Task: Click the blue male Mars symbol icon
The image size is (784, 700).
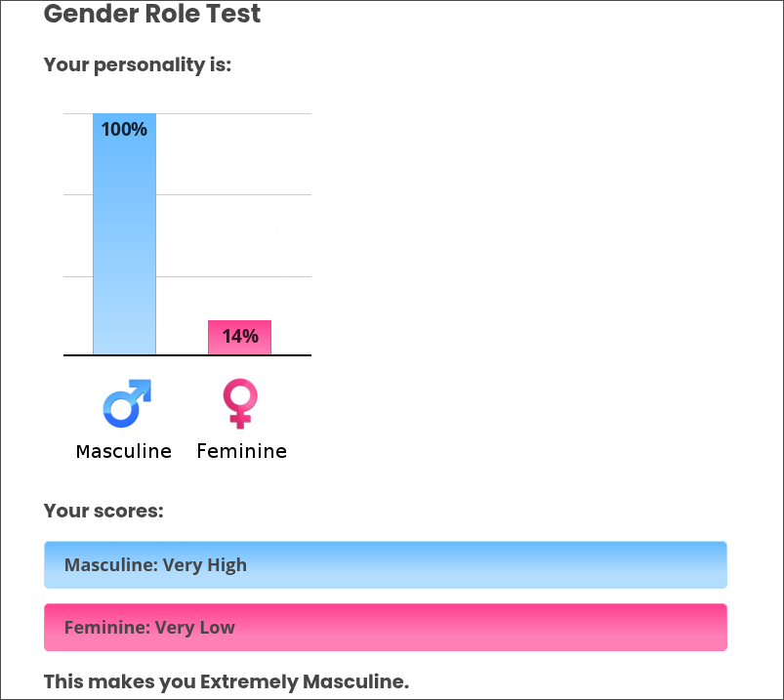Action: pos(127,404)
